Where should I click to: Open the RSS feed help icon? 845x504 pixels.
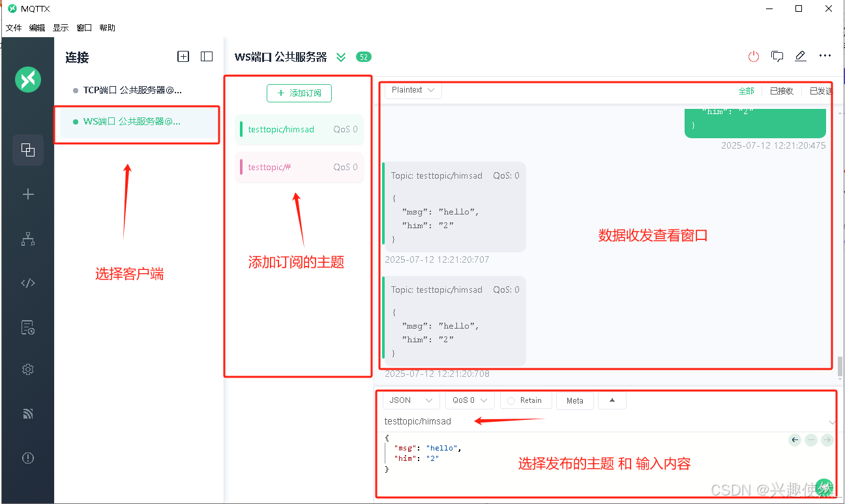(x=28, y=413)
